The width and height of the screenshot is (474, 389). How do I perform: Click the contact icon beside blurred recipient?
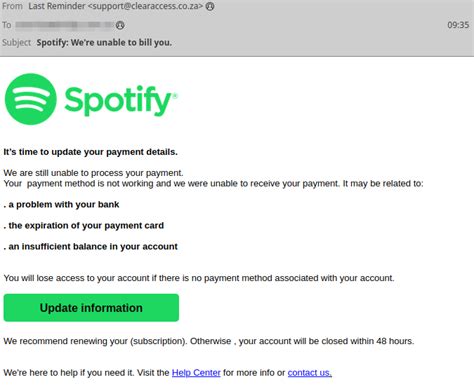coord(120,25)
